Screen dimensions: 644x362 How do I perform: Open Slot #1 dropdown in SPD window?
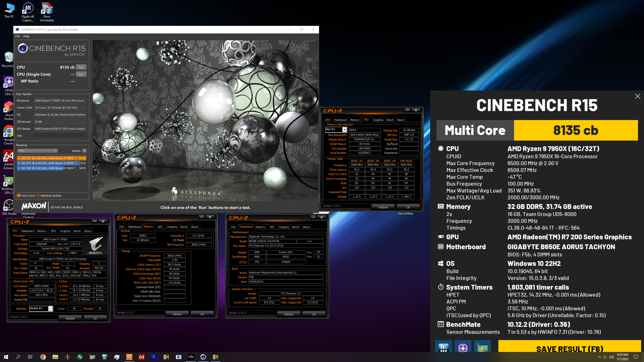pyautogui.click(x=336, y=129)
